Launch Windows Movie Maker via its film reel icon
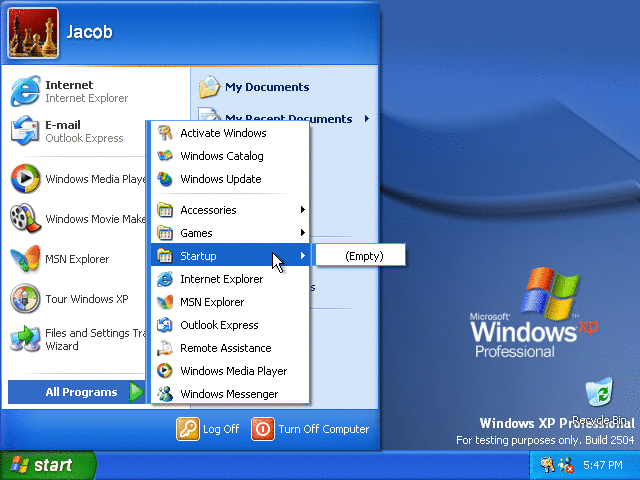Image resolution: width=640 pixels, height=480 pixels. [x=25, y=218]
